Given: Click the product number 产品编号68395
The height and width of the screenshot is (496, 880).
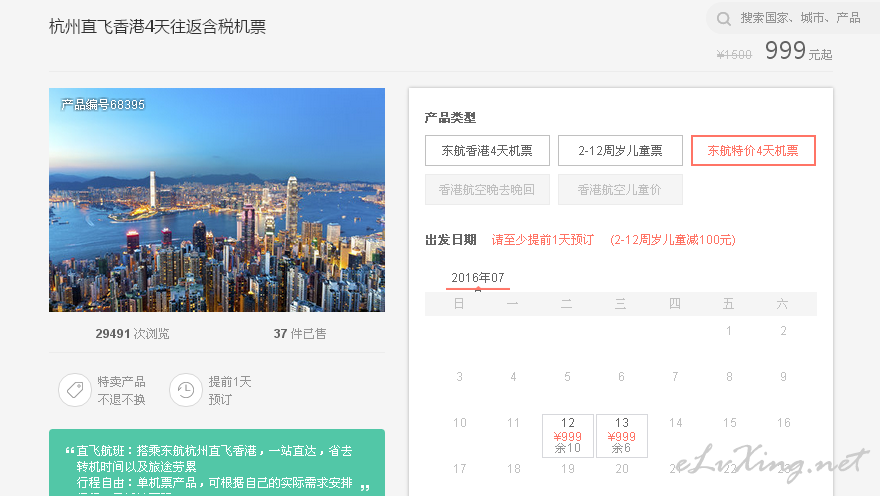Looking at the screenshot, I should [103, 104].
